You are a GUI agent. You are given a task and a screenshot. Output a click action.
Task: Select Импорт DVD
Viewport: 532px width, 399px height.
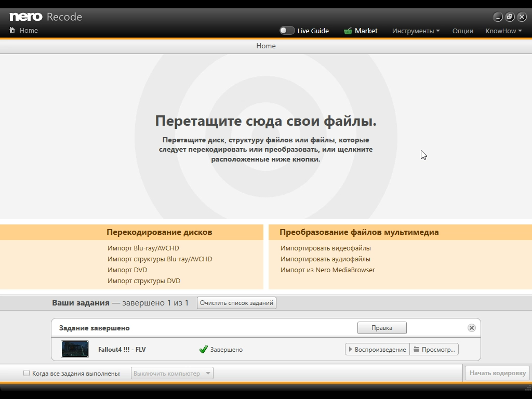(127, 270)
